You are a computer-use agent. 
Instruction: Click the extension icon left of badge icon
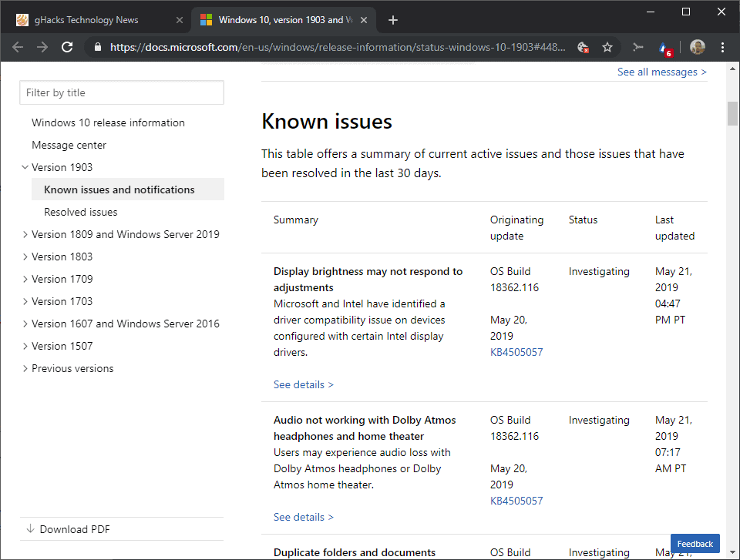[x=638, y=47]
